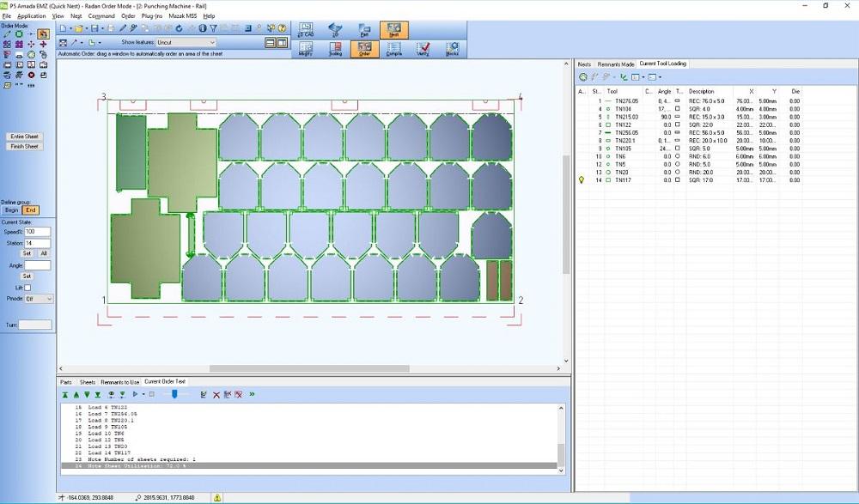Switch to the Remnants Made tab
The height and width of the screenshot is (504, 859).
615,64
